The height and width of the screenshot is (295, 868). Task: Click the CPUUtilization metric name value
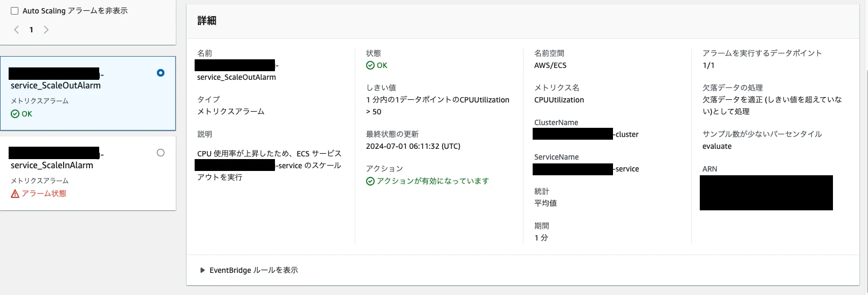pyautogui.click(x=559, y=100)
